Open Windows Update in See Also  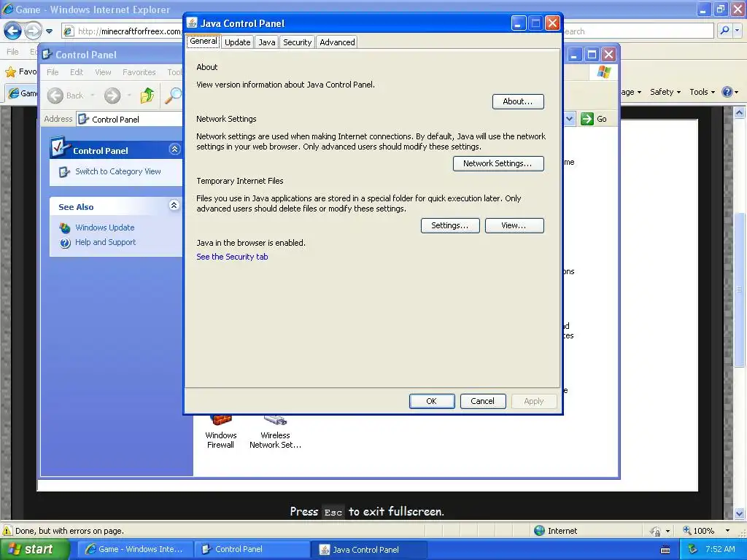coord(105,227)
